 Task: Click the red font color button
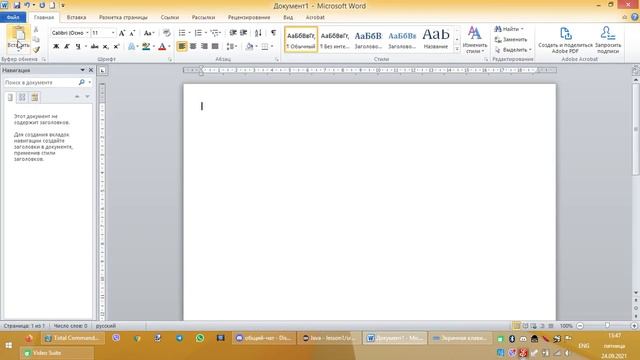162,47
